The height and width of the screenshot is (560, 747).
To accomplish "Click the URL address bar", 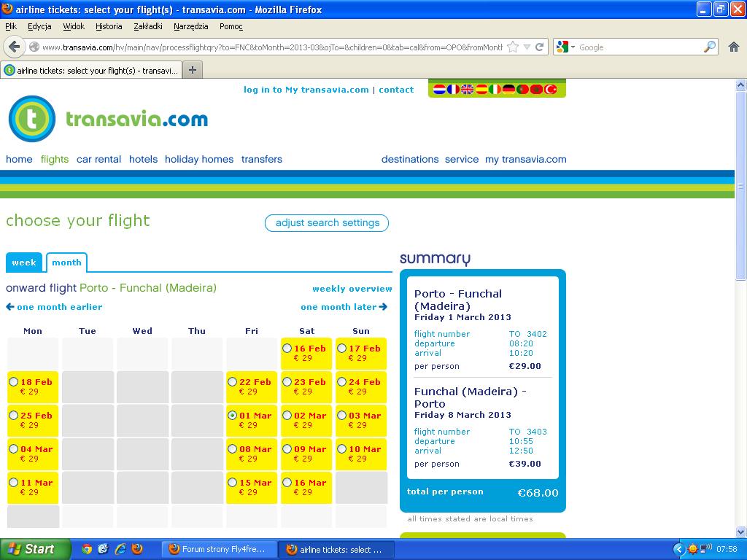I will (272, 47).
